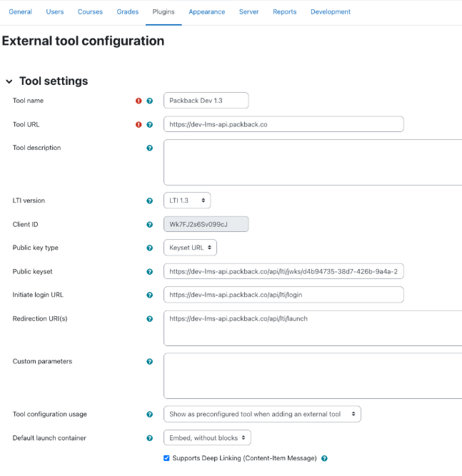The width and height of the screenshot is (462, 476).
Task: Click the Custom parameters text area
Action: [313, 376]
